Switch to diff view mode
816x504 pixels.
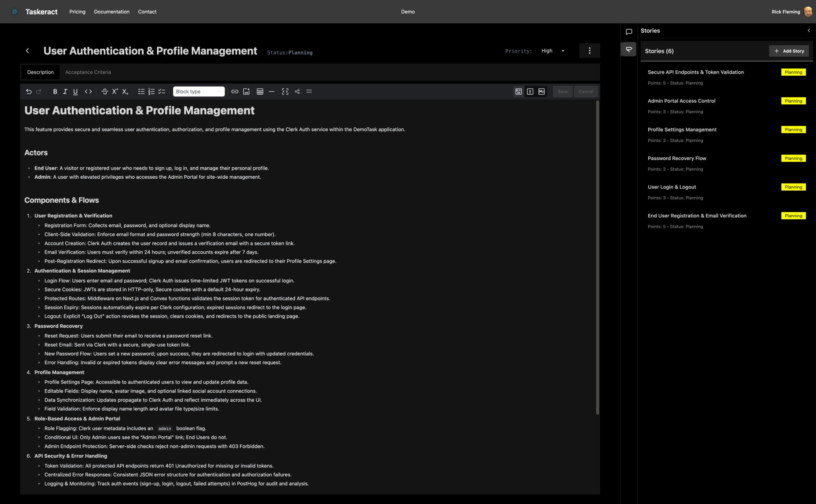tap(530, 92)
